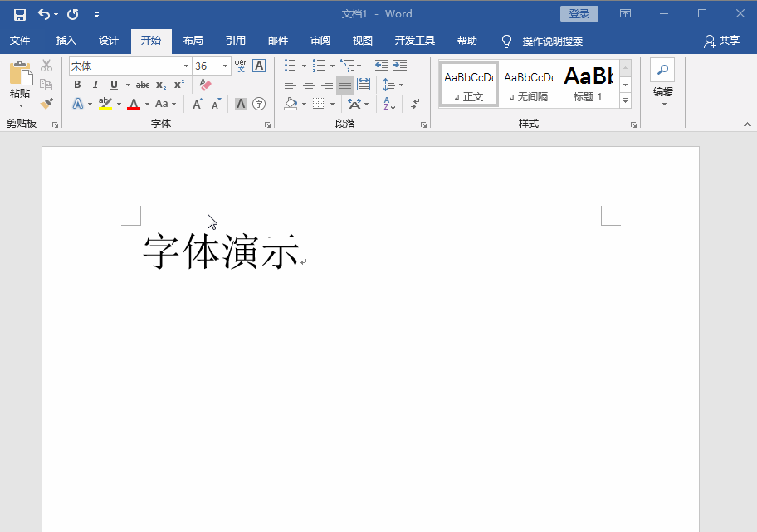The width and height of the screenshot is (757, 532).
Task: Switch to the 插入 ribbon tab
Action: 66,40
